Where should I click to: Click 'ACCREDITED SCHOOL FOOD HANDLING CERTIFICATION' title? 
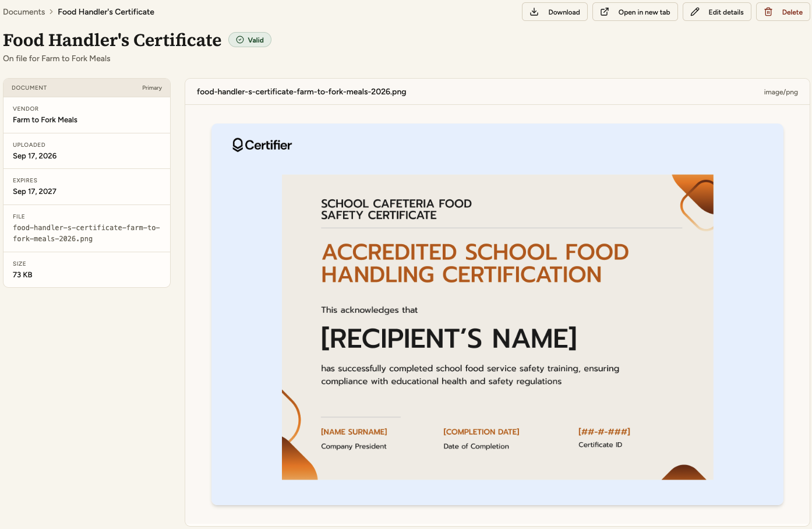475,263
